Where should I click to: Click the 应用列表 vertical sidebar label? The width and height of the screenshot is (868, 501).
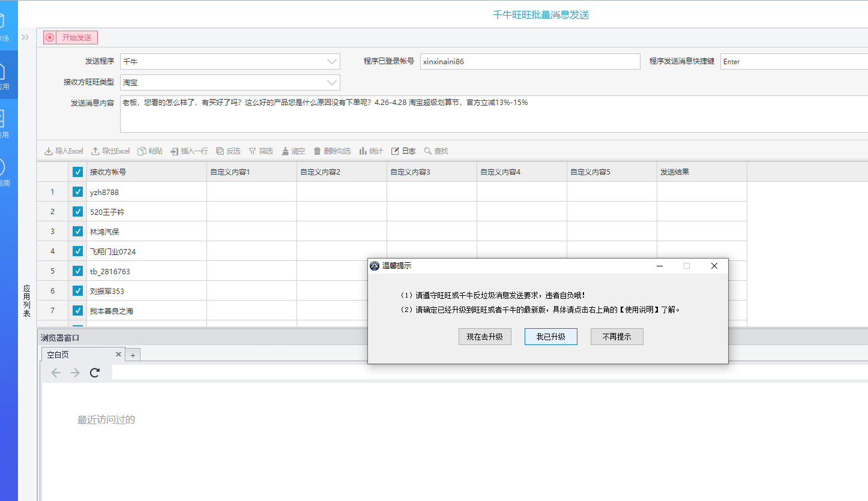click(x=26, y=301)
